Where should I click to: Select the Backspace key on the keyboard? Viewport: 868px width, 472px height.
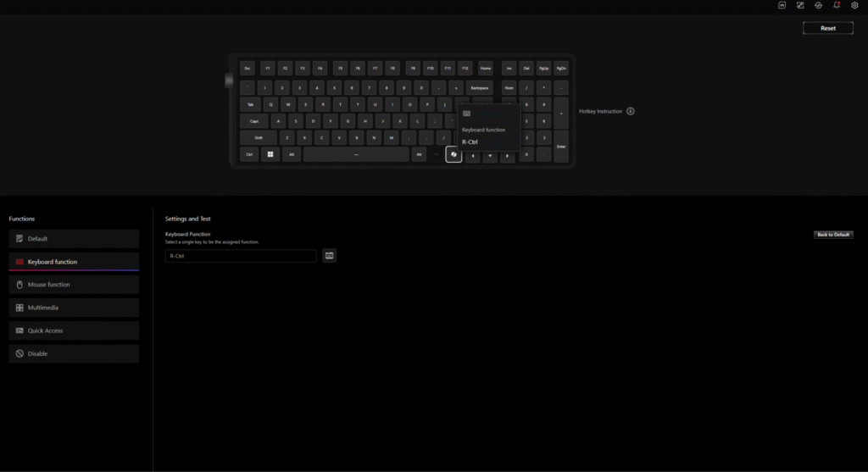480,87
